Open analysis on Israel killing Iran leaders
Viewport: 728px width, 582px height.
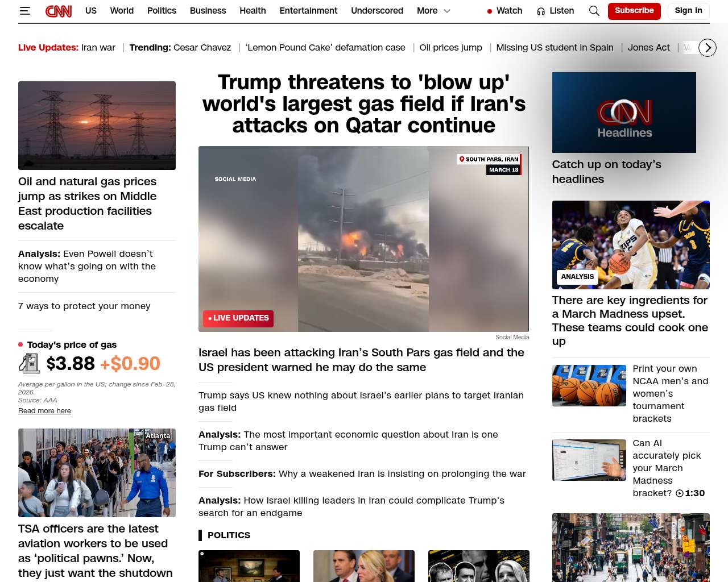pyautogui.click(x=351, y=506)
